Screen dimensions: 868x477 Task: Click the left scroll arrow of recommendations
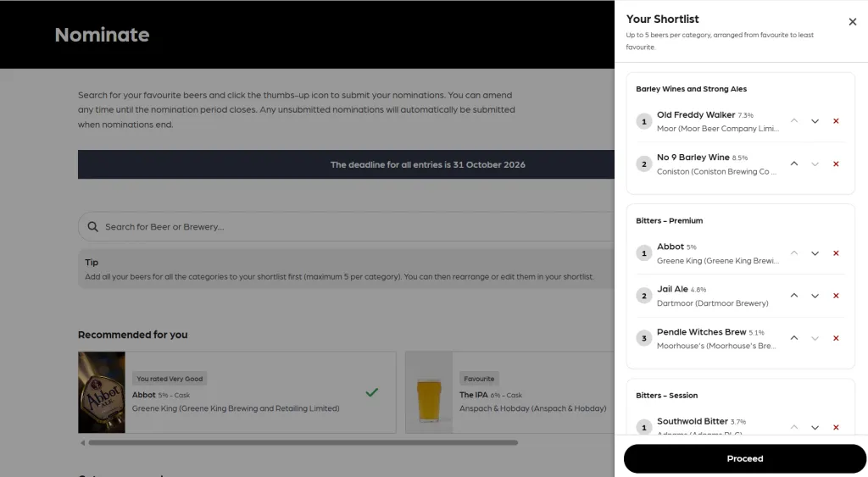[82, 443]
